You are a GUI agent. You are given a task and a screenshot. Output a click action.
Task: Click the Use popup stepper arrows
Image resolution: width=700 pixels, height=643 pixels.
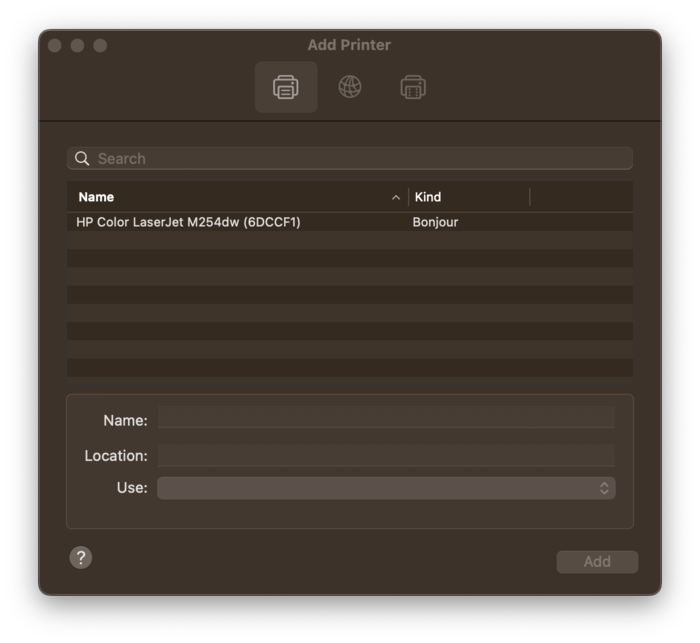click(x=604, y=488)
